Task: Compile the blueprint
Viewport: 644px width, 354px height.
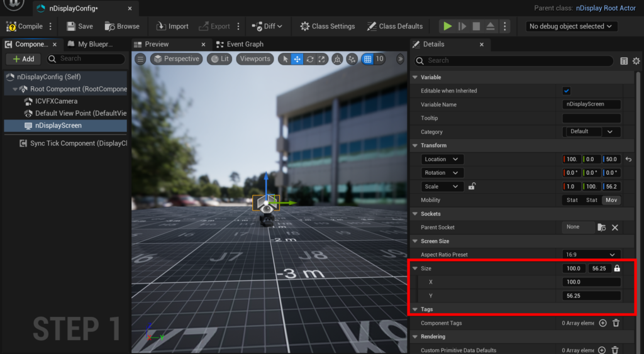Action: [25, 26]
